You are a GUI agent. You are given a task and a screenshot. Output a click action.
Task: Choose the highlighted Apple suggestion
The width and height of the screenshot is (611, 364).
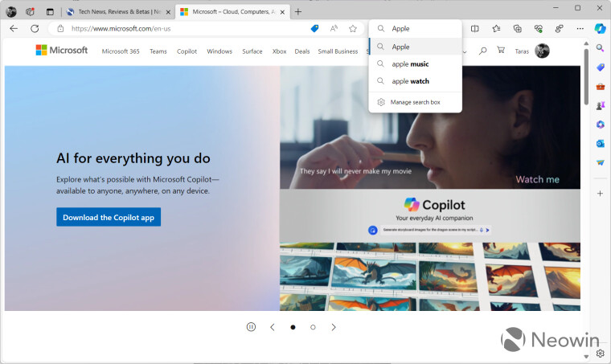click(416, 47)
